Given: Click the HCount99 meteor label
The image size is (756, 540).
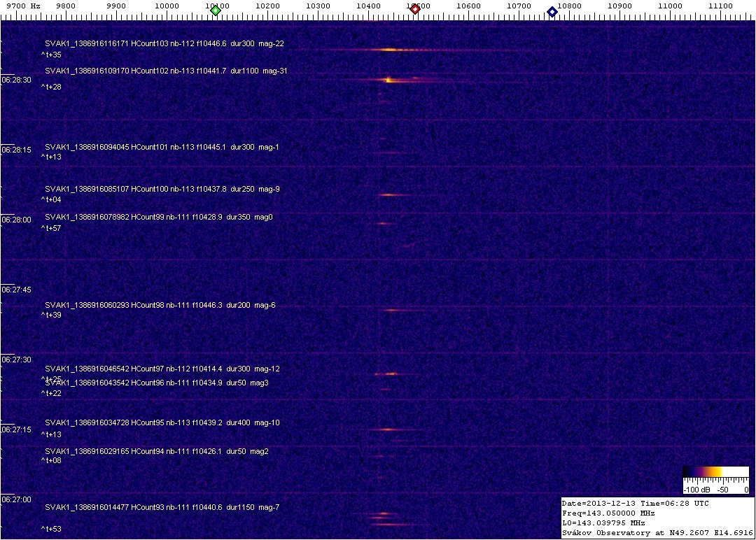Looking at the screenshot, I should click(x=159, y=218).
